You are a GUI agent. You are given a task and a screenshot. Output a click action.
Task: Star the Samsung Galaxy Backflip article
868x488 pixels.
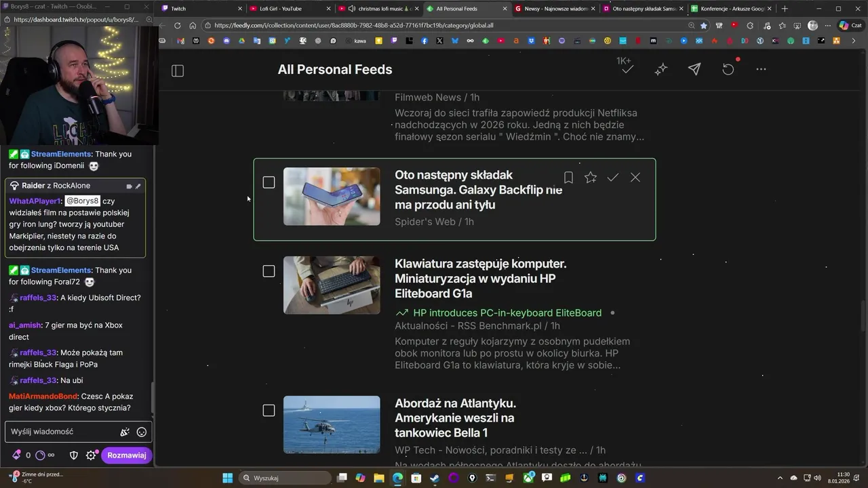[591, 178]
